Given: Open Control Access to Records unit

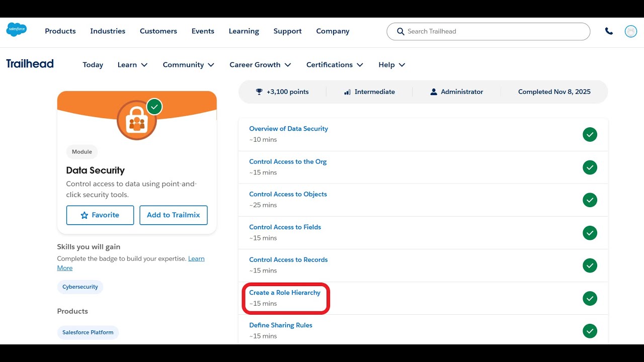Looking at the screenshot, I should [288, 260].
